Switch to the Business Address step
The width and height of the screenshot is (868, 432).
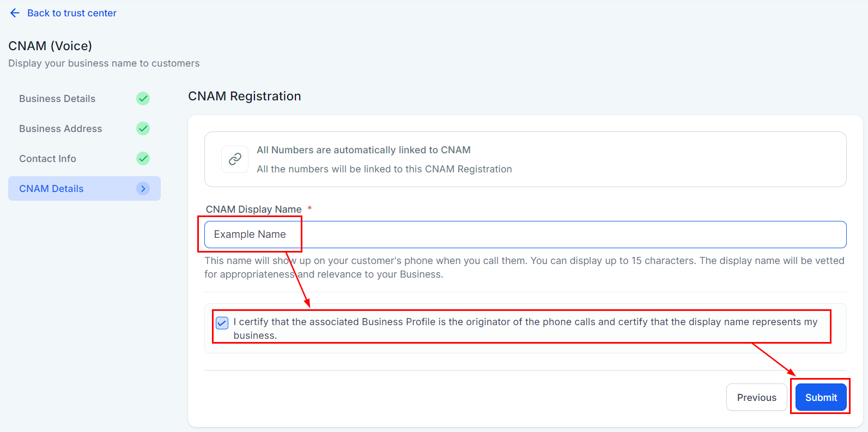[x=60, y=129]
